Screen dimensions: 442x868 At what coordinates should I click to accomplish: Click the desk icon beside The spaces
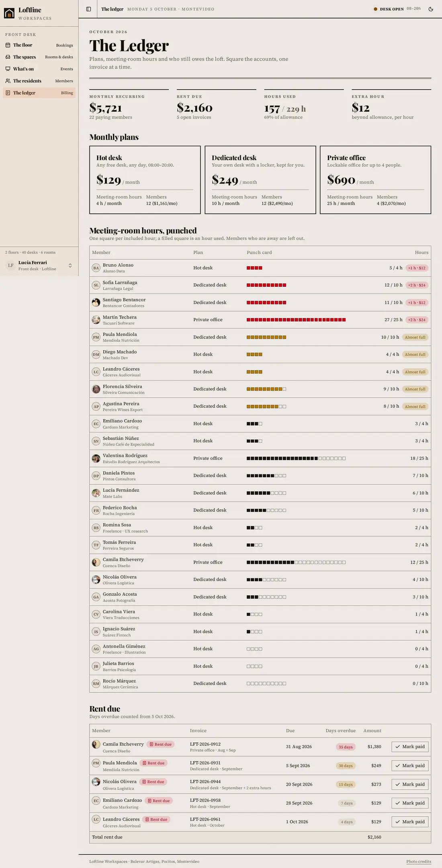8,57
